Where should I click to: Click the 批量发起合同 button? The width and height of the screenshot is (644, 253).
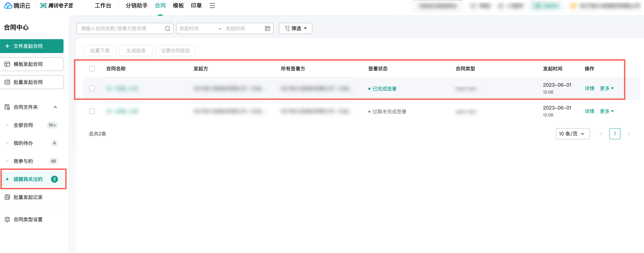coord(32,82)
